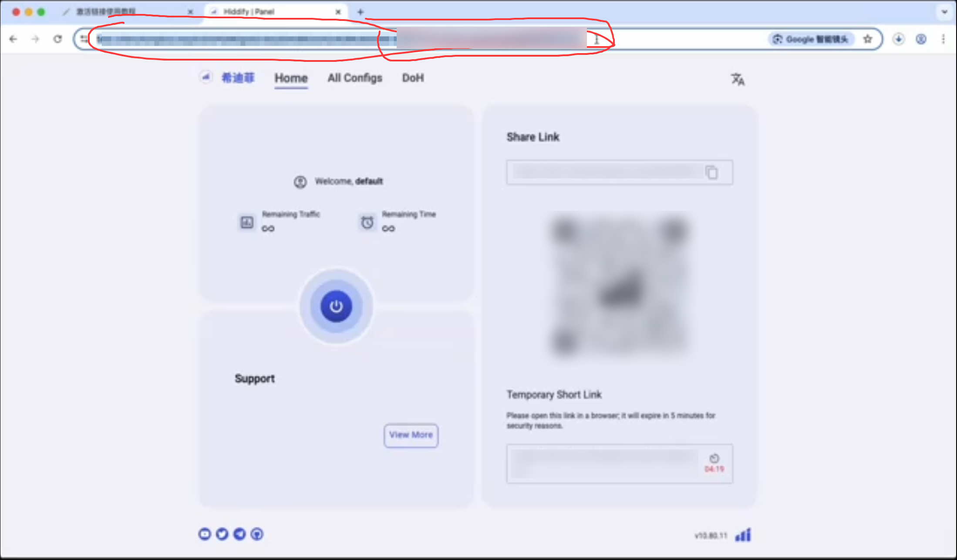Open the browser downloads icon
Viewport: 957px width, 560px height.
(x=898, y=39)
